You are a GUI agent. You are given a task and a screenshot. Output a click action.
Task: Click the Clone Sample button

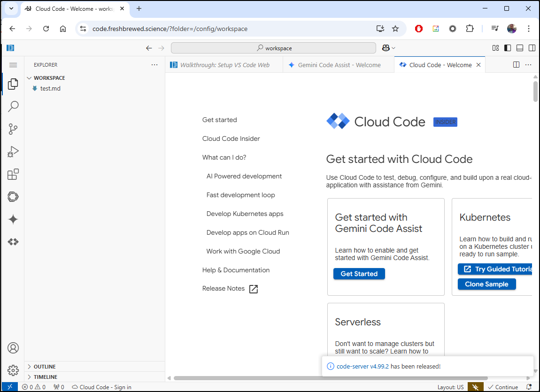point(486,284)
